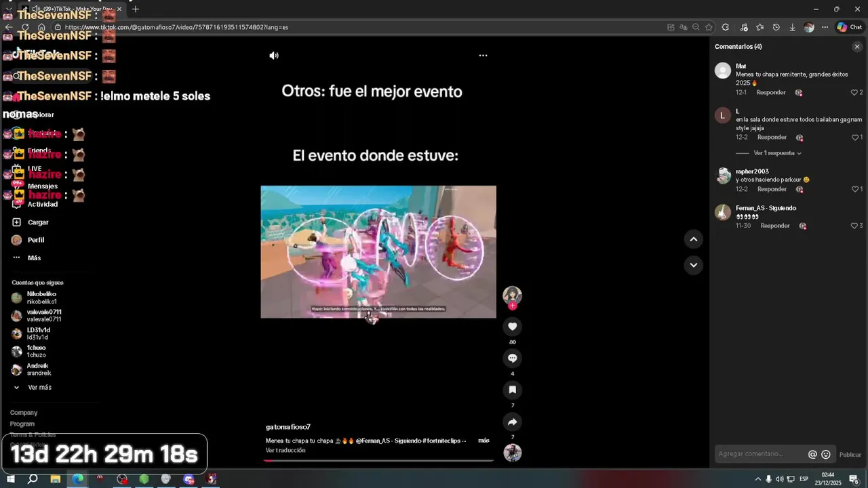Reply to Fernan_AS's comment via Responder
Viewport: 868px width, 488px height.
[775, 226]
